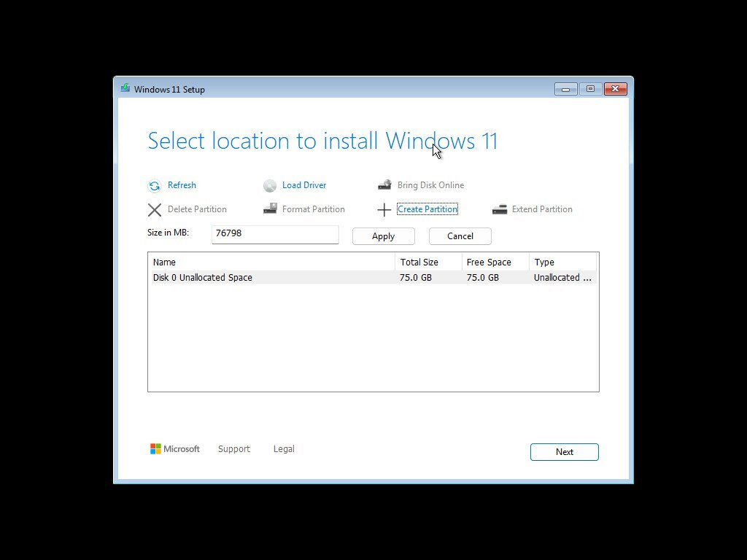The height and width of the screenshot is (560, 747).
Task: Click the Create Partition plus icon
Action: [384, 210]
